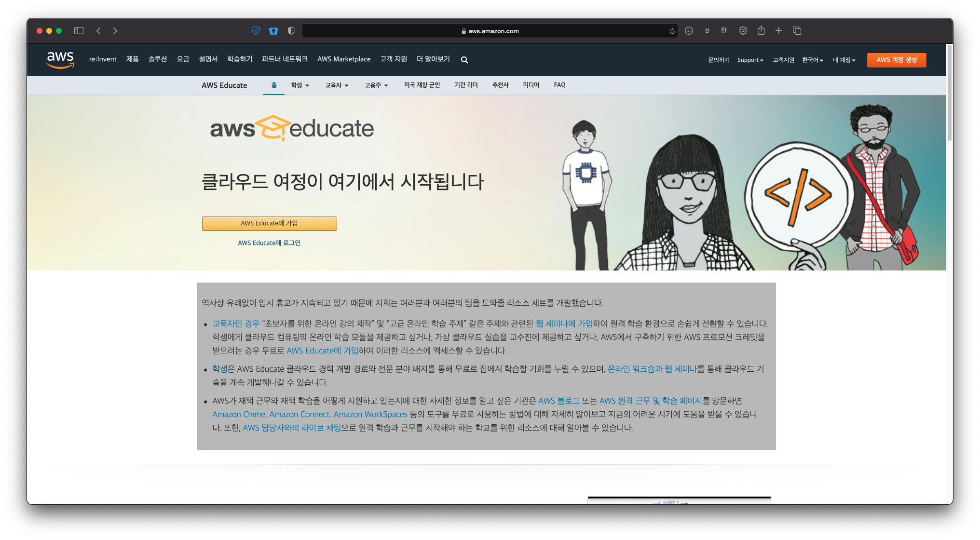Screen dimensions: 980x540
Task: Expand the 교육자 dropdown menu
Action: [x=336, y=85]
